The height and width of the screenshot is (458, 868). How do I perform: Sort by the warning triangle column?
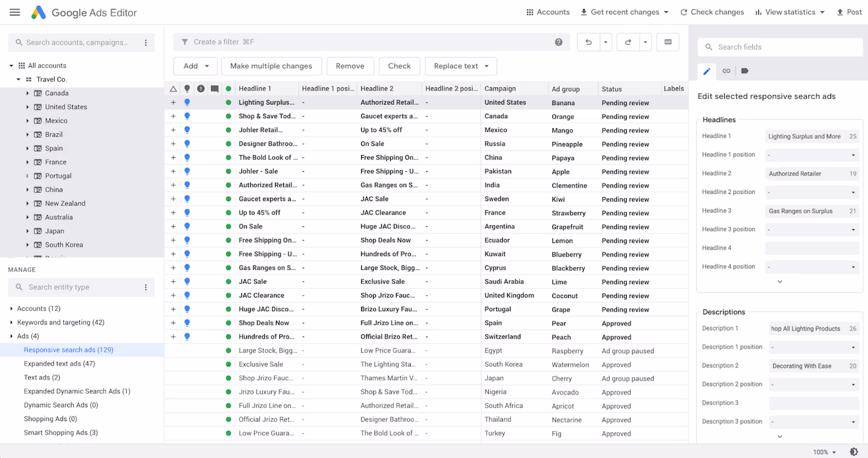tap(174, 89)
